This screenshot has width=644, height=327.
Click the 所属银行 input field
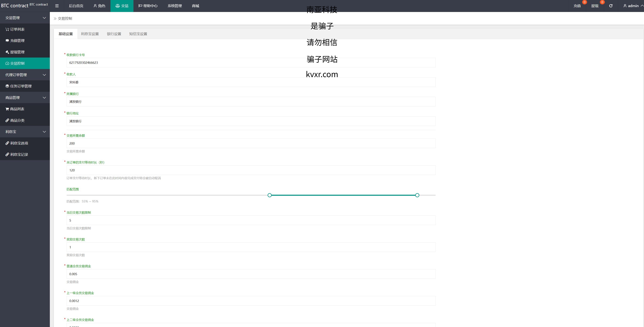coord(251,102)
